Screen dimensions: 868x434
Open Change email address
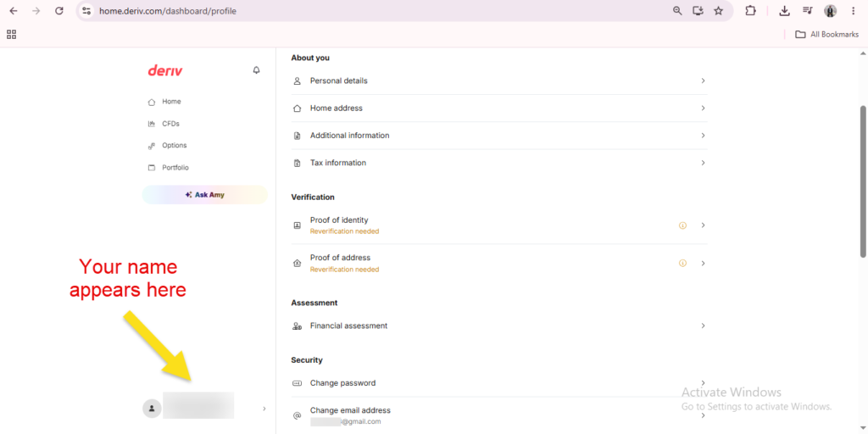(x=499, y=415)
